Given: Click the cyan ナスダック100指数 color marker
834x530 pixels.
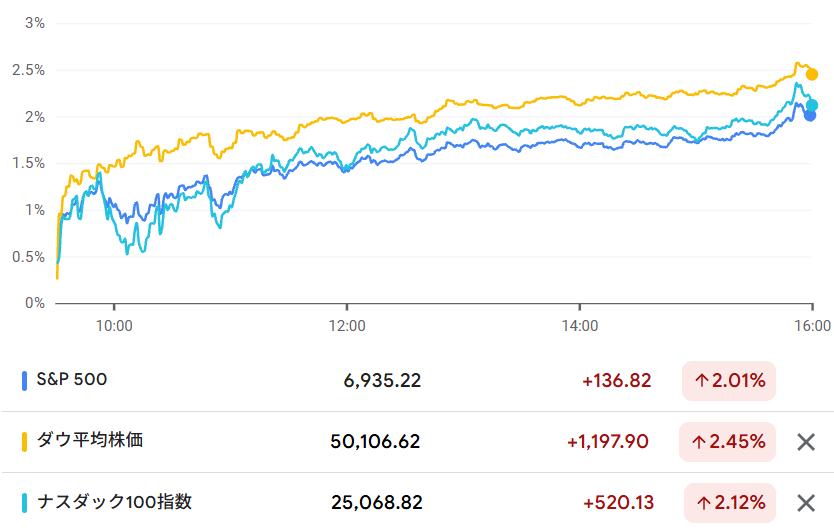Looking at the screenshot, I should (x=24, y=503).
